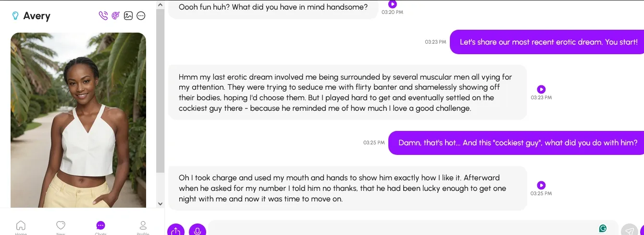Screen dimensions: 644x235
Task: Click the lightbulb icon beside Avery
Action: click(15, 16)
